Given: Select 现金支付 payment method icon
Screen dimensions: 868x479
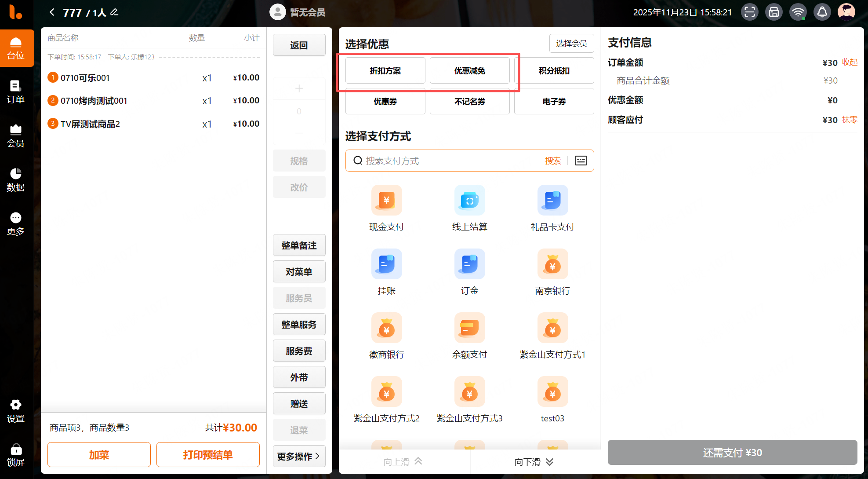Looking at the screenshot, I should [386, 200].
